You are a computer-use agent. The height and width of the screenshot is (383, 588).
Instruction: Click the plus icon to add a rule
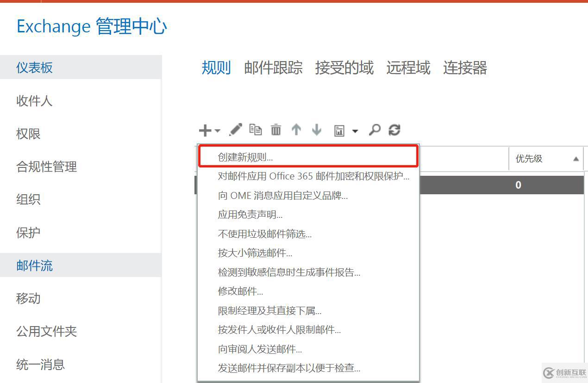tap(205, 130)
